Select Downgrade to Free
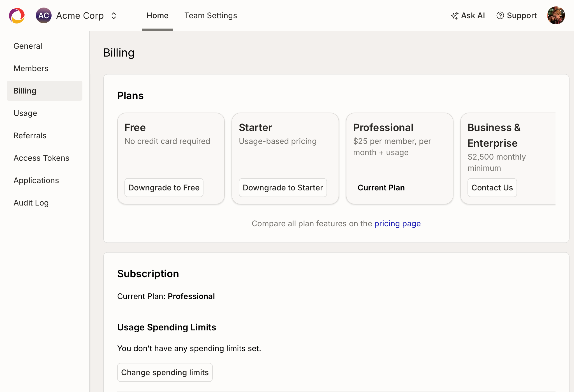 pos(164,188)
